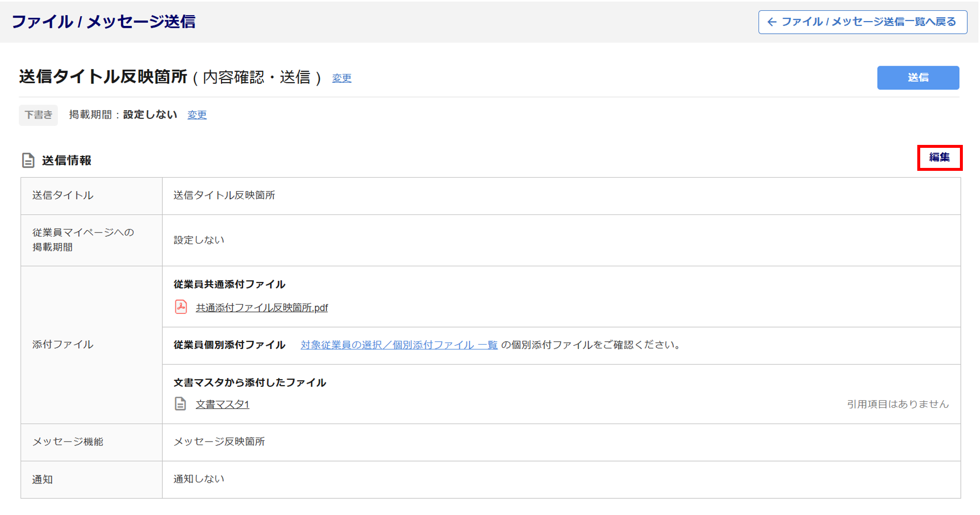
Task: Open the 文書マスタ1 document link
Action: pyautogui.click(x=222, y=404)
